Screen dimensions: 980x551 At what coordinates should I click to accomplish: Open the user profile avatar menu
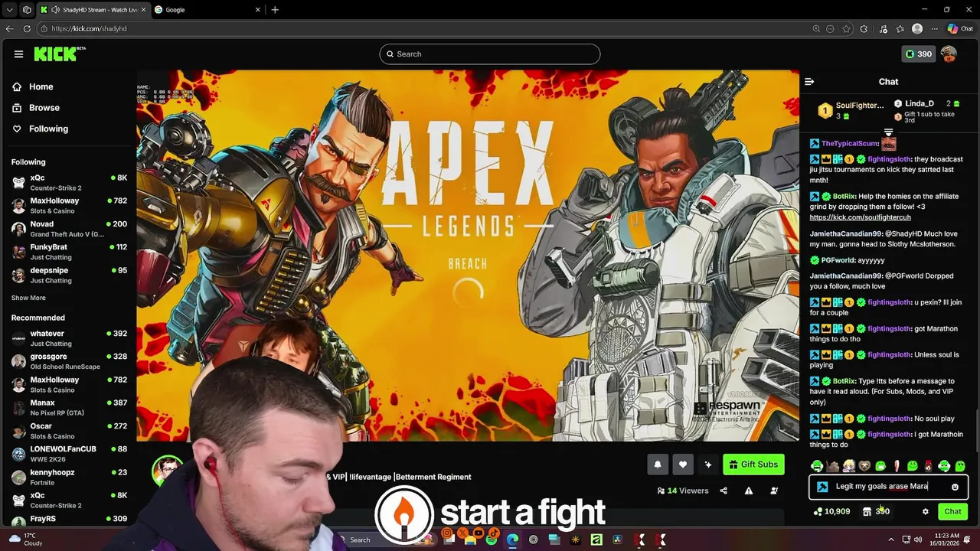coord(949,54)
